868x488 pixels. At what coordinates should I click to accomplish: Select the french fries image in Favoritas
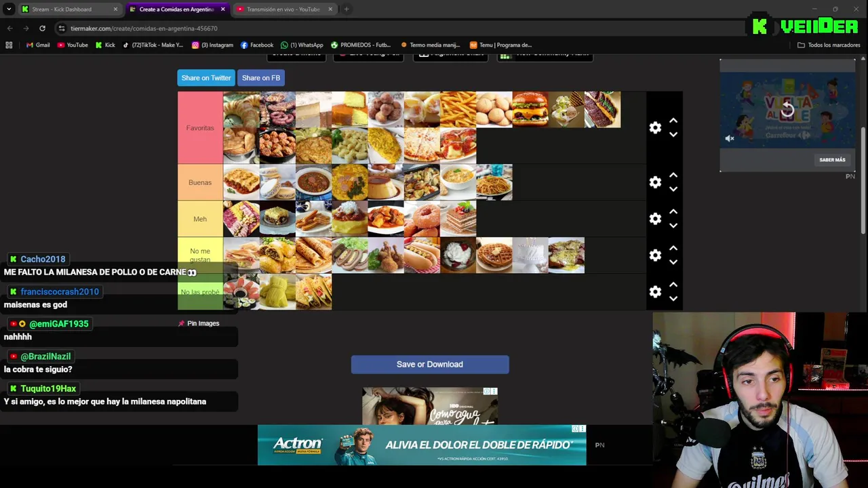[x=458, y=110]
